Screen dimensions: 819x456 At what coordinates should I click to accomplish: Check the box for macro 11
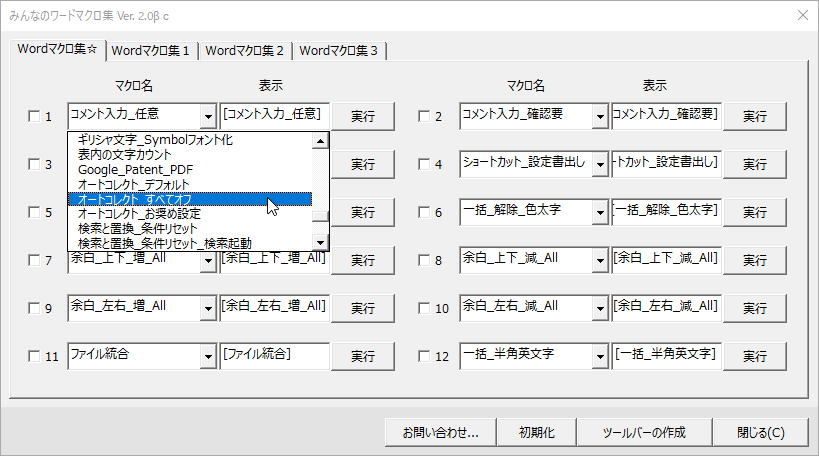coord(33,356)
